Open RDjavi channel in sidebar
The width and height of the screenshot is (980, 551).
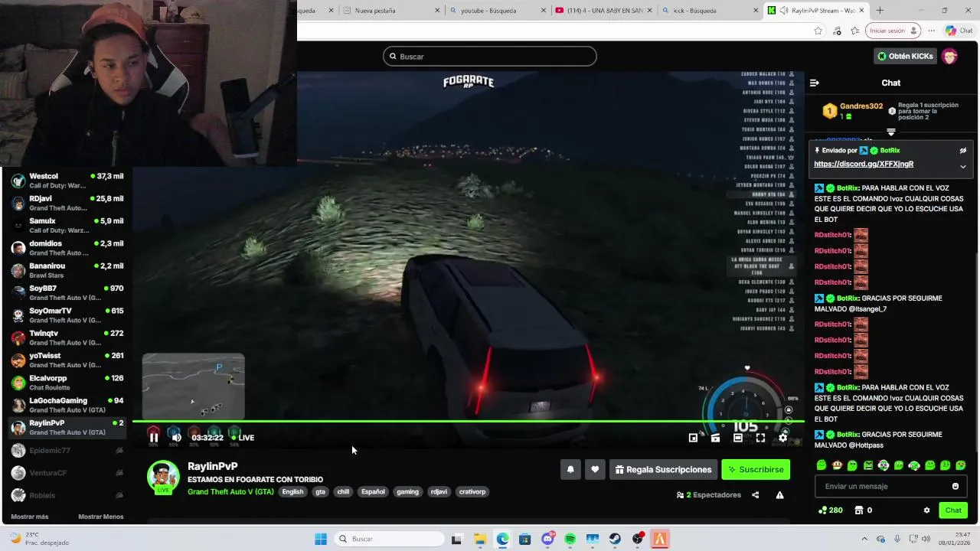[67, 203]
